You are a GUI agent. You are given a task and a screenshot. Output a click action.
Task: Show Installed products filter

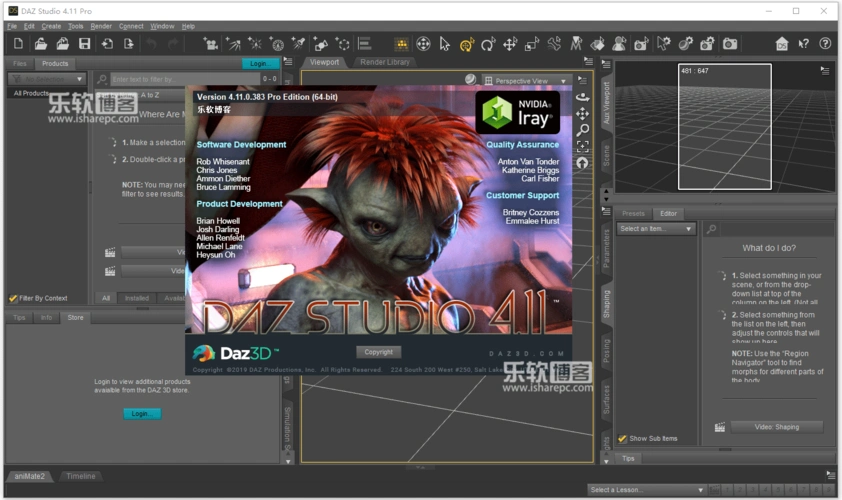(x=137, y=298)
